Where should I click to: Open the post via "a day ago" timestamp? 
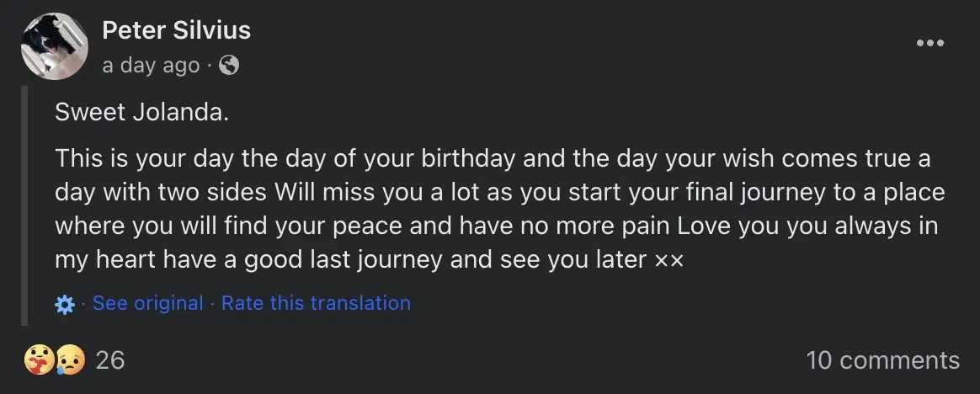click(x=151, y=65)
